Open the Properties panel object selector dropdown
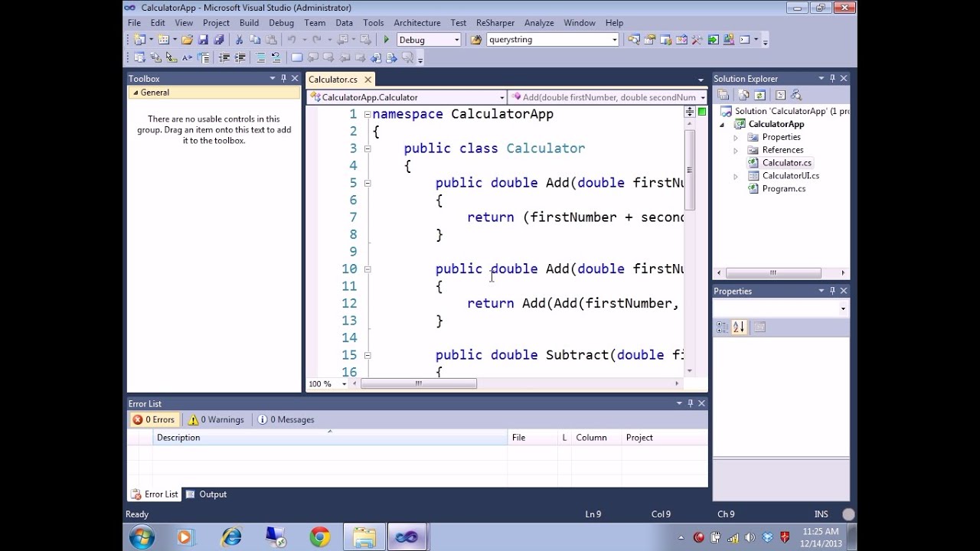The image size is (980, 551). pyautogui.click(x=843, y=308)
